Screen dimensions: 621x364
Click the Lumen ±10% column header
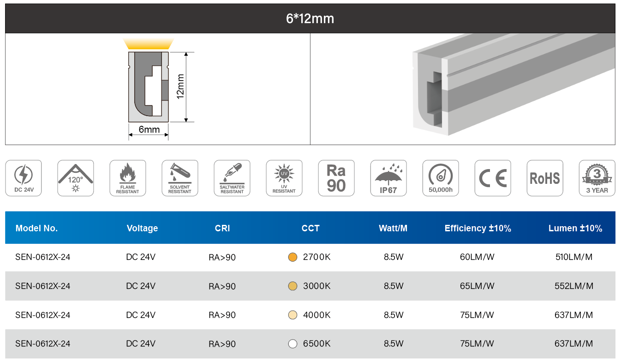[575, 228]
